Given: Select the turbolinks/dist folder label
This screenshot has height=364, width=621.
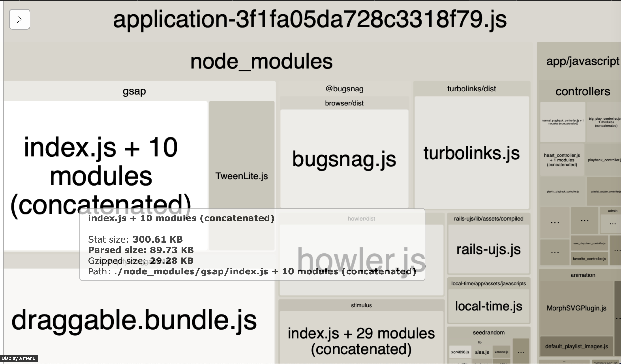Looking at the screenshot, I should click(471, 89).
